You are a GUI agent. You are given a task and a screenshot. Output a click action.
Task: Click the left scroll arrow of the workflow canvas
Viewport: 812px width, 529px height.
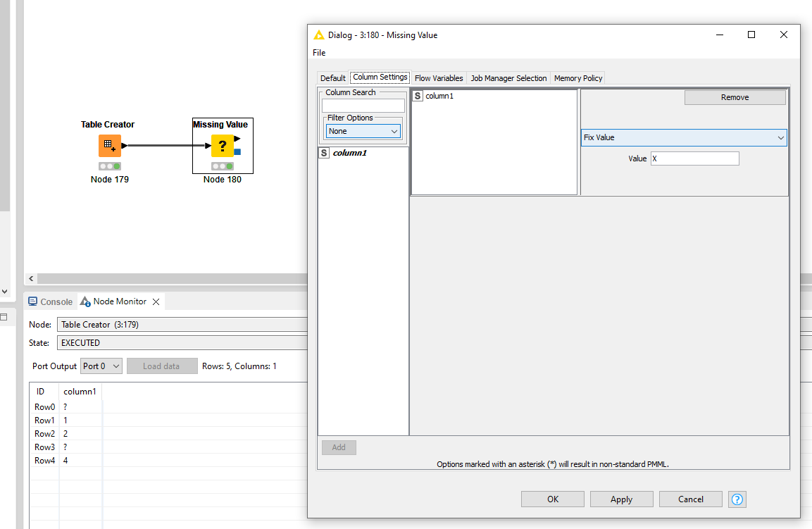coord(30,279)
